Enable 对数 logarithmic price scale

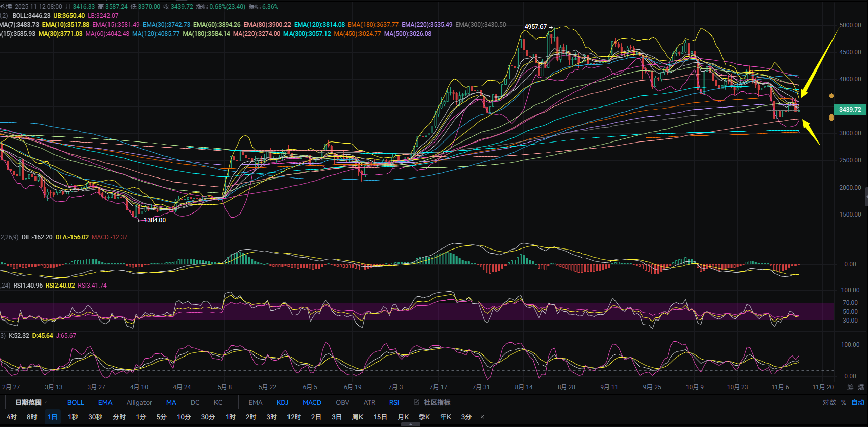click(829, 402)
